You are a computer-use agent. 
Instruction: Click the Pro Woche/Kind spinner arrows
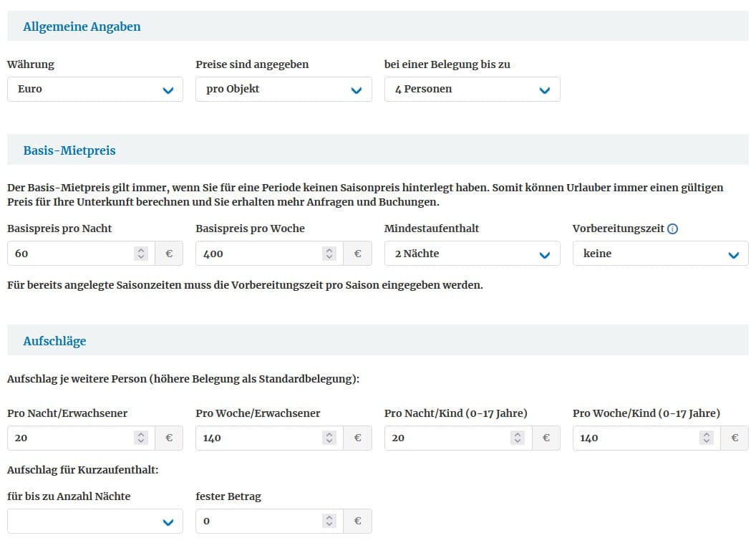pyautogui.click(x=707, y=438)
